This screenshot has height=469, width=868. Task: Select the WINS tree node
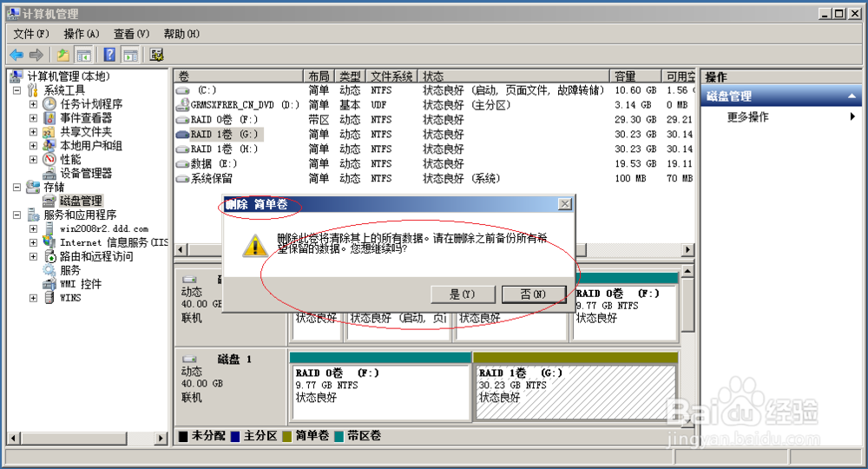pos(70,297)
